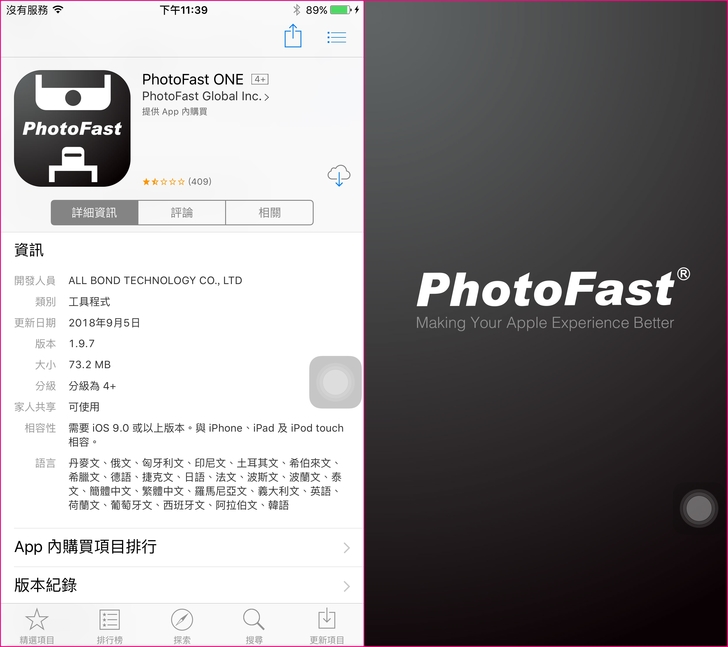Screen dimensions: 728x647
Task: Open the 版本紀錄 row
Action: pos(182,585)
